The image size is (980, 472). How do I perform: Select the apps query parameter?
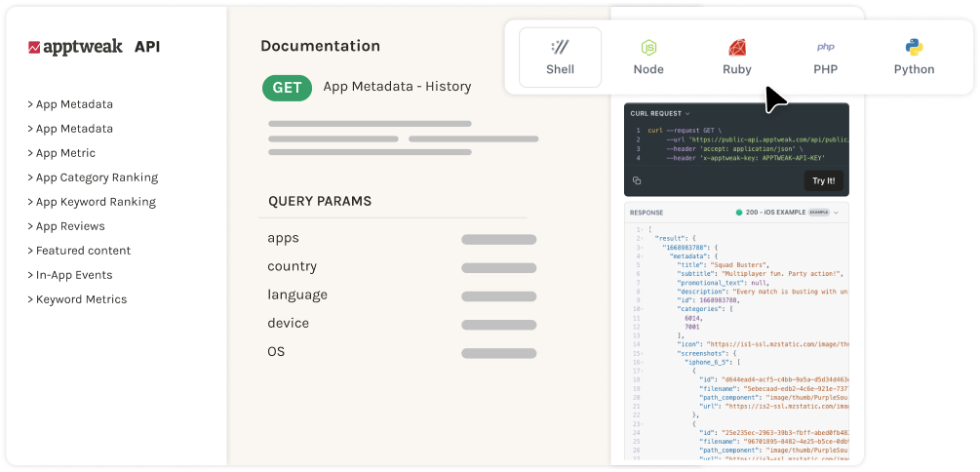click(283, 238)
